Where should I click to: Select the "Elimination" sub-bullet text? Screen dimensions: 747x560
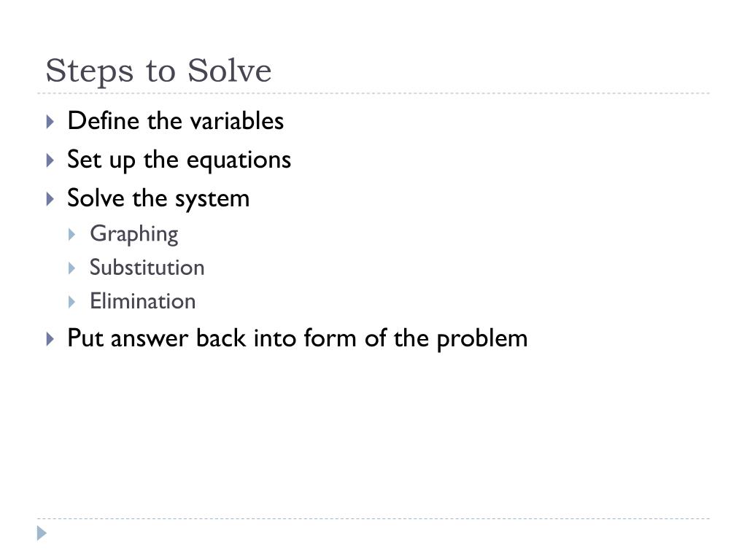[143, 301]
